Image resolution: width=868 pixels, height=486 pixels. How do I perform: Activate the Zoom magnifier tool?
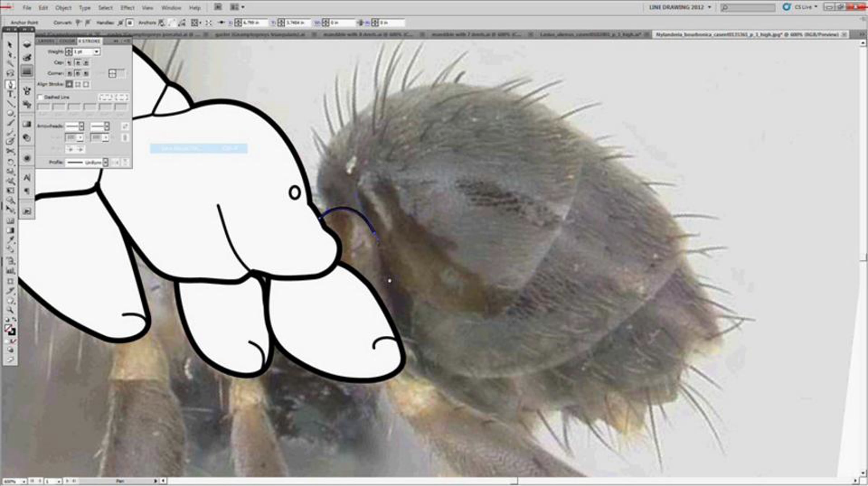10,310
